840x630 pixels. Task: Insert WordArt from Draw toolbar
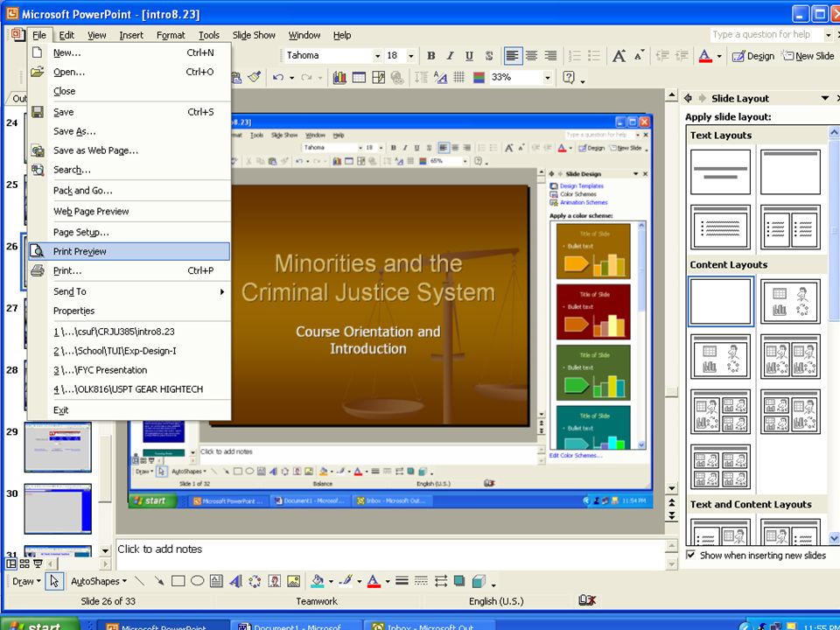pos(235,581)
